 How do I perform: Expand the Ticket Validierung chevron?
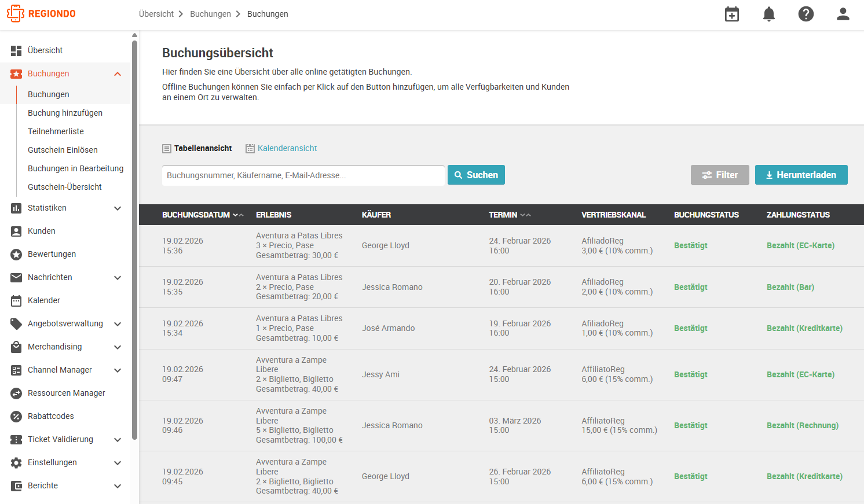[x=118, y=439]
